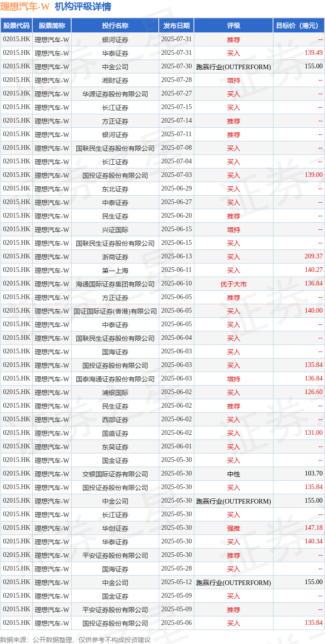This screenshot has width=325, height=644.
Task: Select the 东吴证券 broker cell
Action: (x=115, y=447)
